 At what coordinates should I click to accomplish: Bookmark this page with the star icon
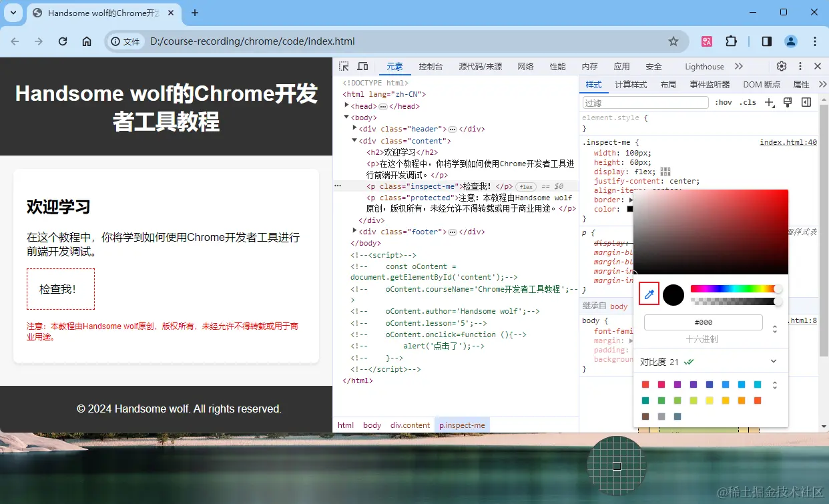point(673,41)
